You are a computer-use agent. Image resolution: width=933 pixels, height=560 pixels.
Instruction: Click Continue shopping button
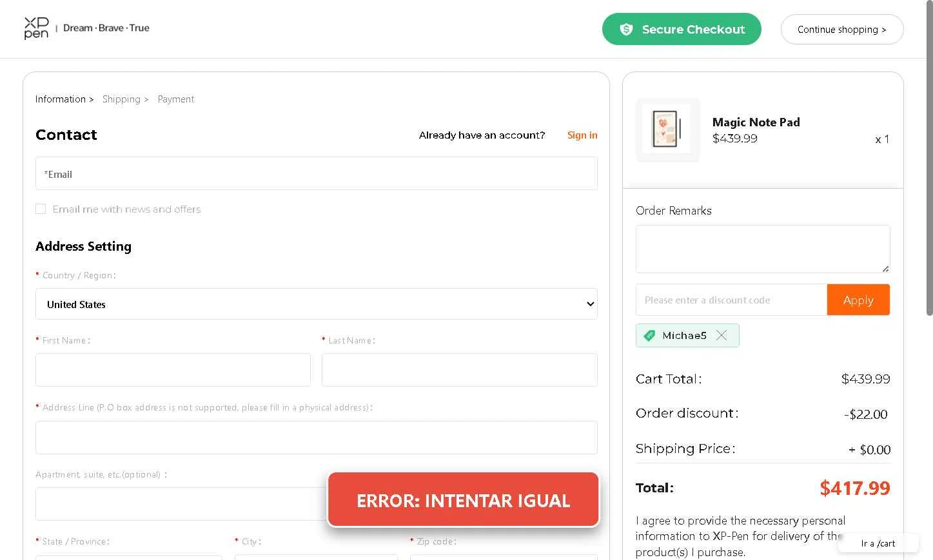[841, 30]
